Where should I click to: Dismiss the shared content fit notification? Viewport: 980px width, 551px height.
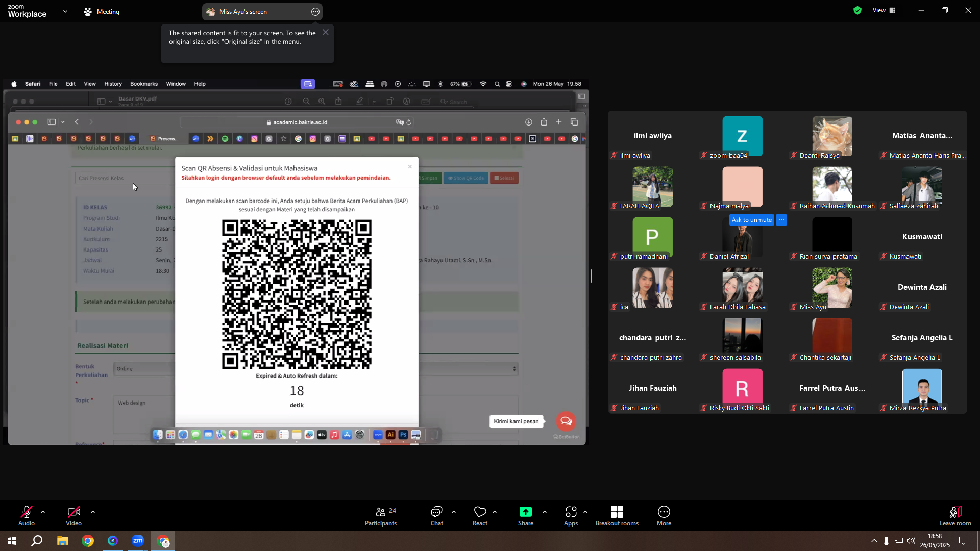[326, 32]
